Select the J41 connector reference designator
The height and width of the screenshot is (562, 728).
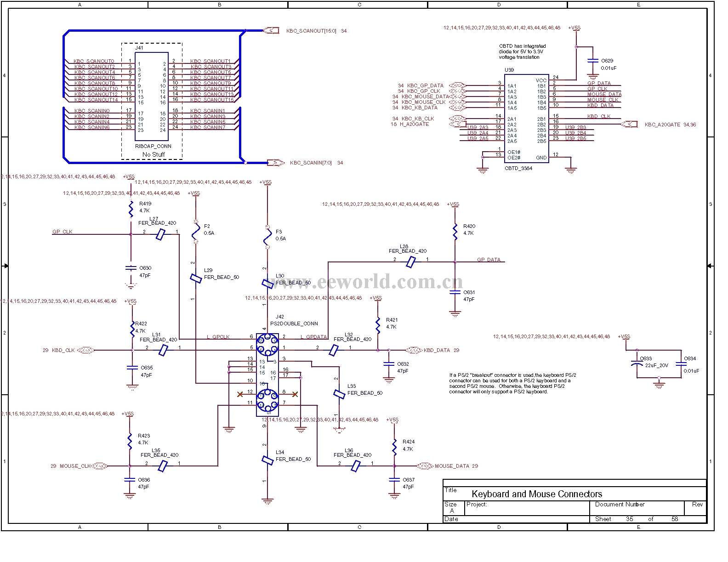point(139,48)
